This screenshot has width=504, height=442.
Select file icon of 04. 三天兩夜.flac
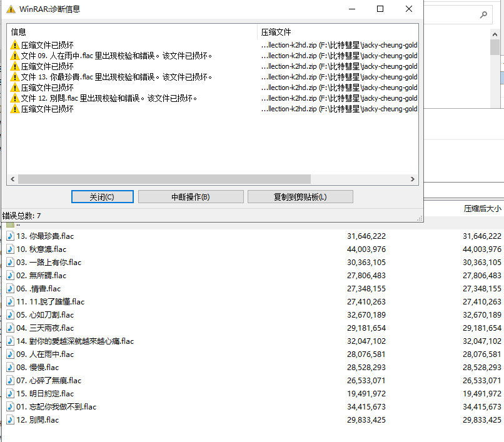click(10, 328)
